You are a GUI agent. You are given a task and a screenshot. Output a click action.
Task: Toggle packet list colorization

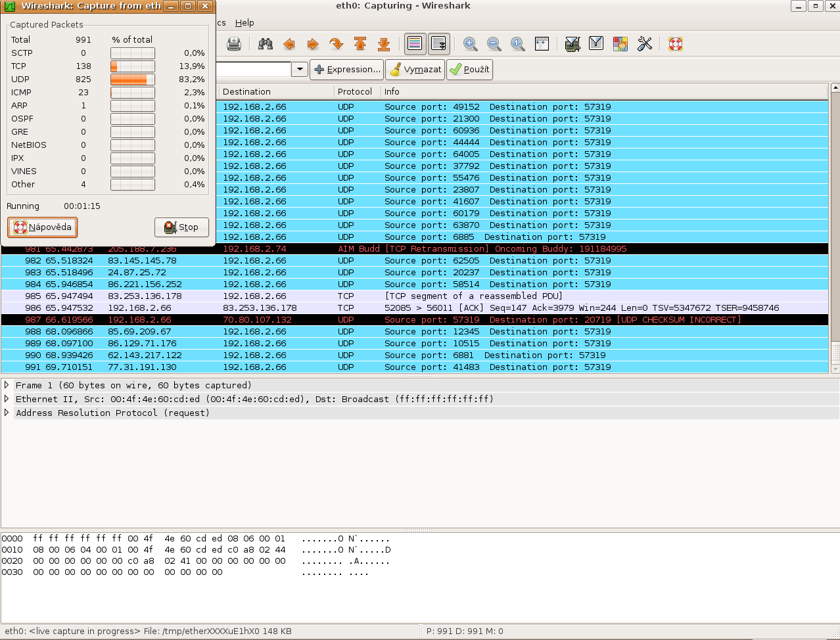[x=415, y=44]
